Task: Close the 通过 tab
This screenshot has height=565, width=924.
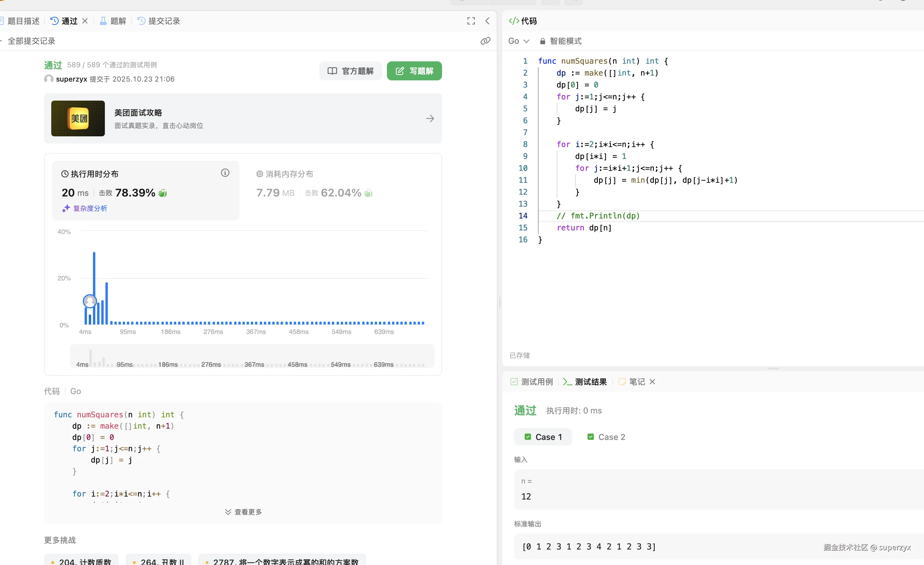Action: point(85,21)
